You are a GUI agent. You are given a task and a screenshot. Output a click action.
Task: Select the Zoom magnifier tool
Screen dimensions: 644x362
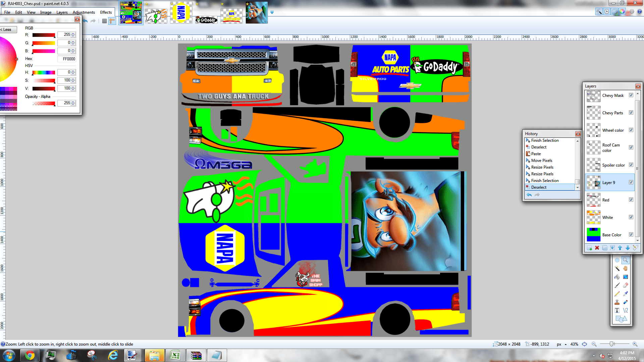pos(626,260)
